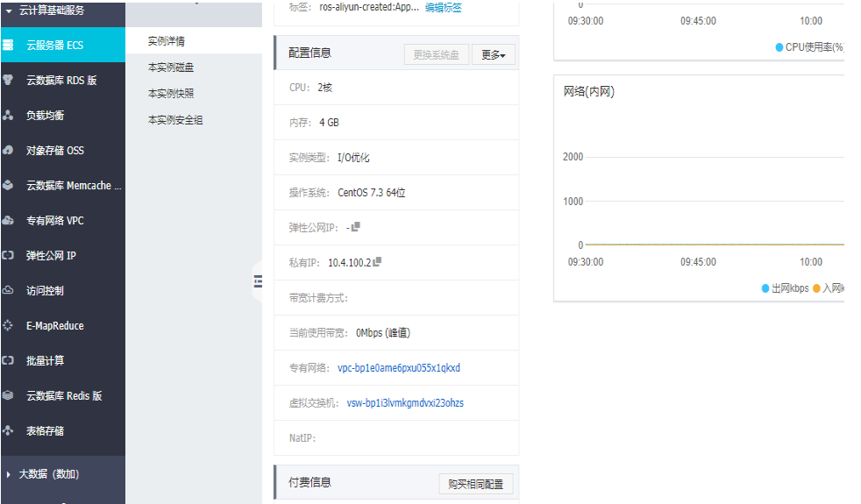Click the RDS database sidebar icon
This screenshot has height=504, width=861.
(x=8, y=80)
